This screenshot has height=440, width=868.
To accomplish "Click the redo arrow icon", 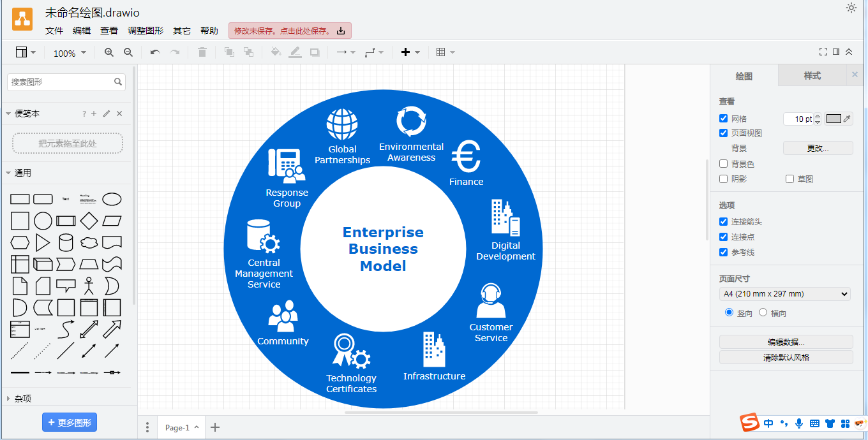I will coord(174,53).
